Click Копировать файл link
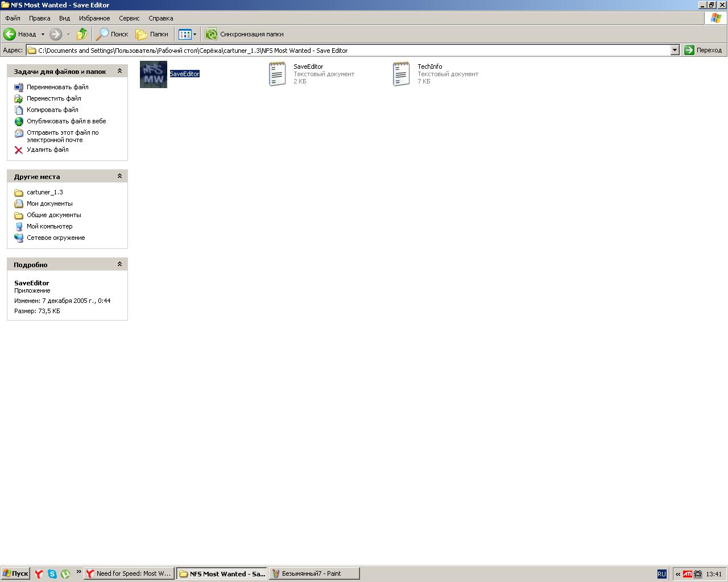 (x=52, y=110)
